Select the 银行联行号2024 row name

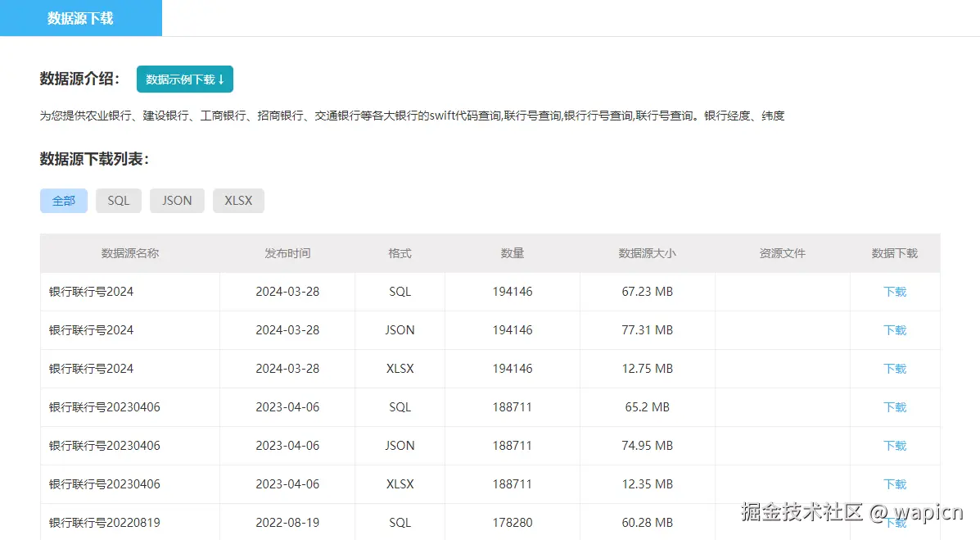(90, 291)
